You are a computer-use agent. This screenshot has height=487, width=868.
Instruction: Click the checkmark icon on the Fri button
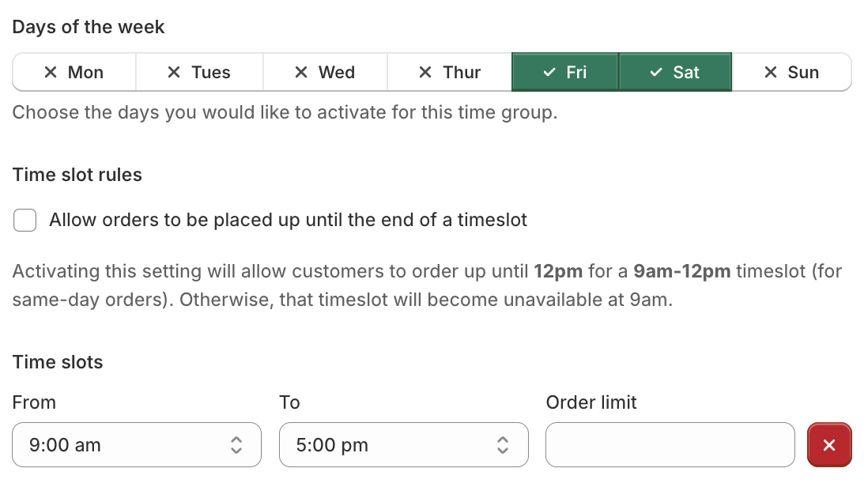point(548,72)
